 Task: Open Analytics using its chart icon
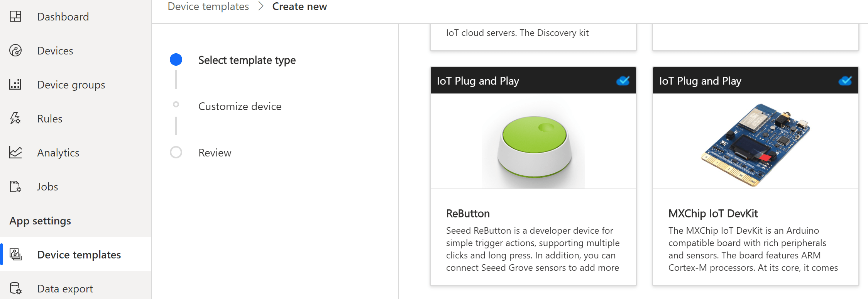pyautogui.click(x=15, y=152)
